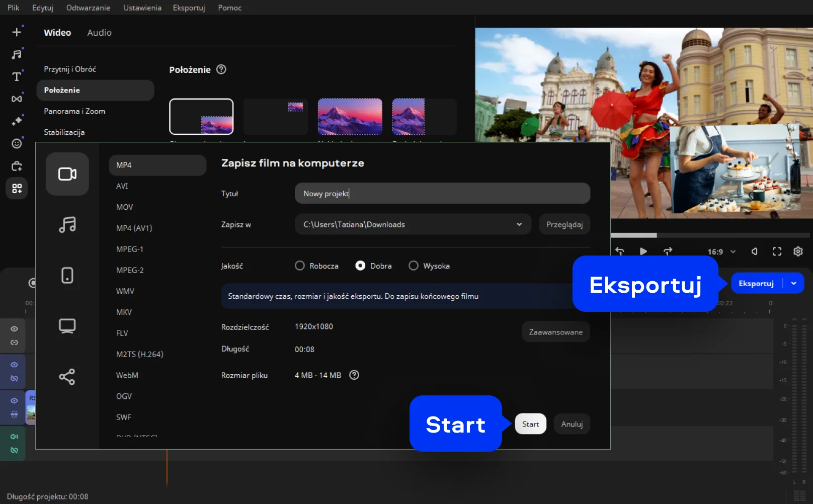This screenshot has width=813, height=504.
Task: Select the audio export music note icon
Action: point(67,224)
